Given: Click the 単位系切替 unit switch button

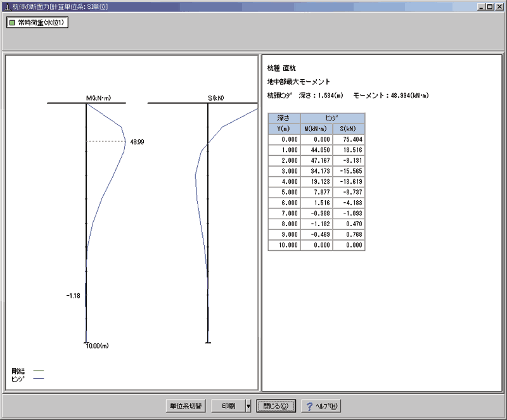Looking at the screenshot, I should (185, 406).
